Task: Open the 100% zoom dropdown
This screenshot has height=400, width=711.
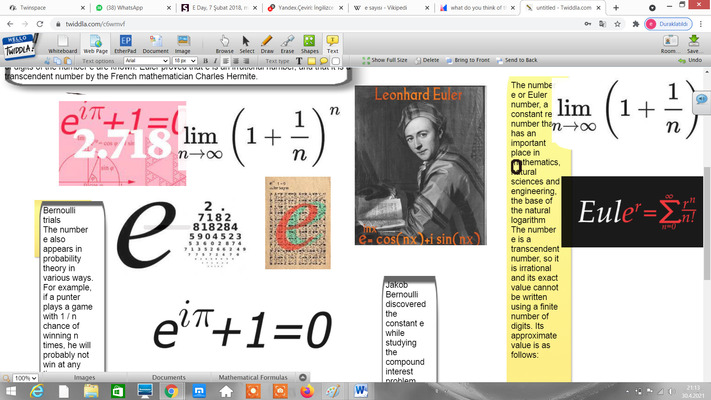Action: (x=25, y=378)
